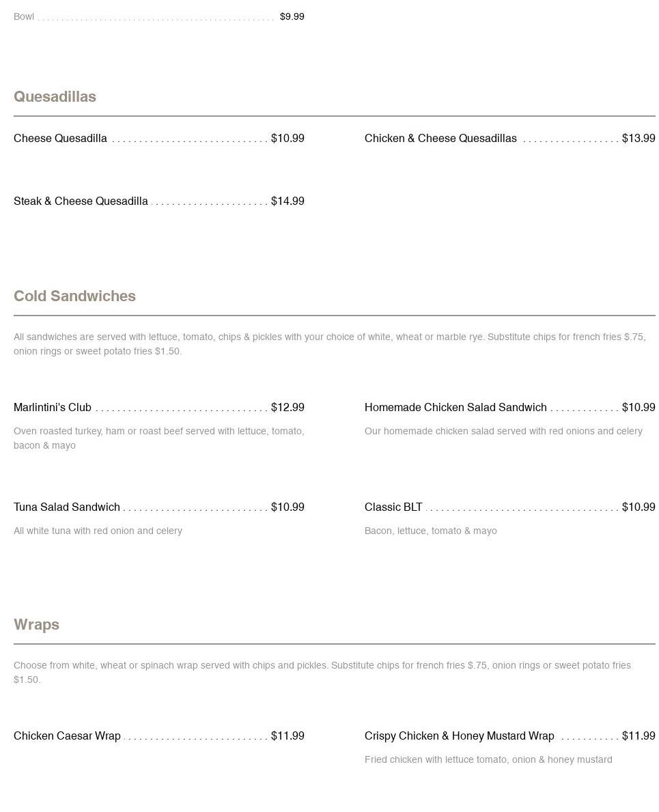
Task: Click the $12.99 Marlintini's Club price
Action: click(x=288, y=408)
